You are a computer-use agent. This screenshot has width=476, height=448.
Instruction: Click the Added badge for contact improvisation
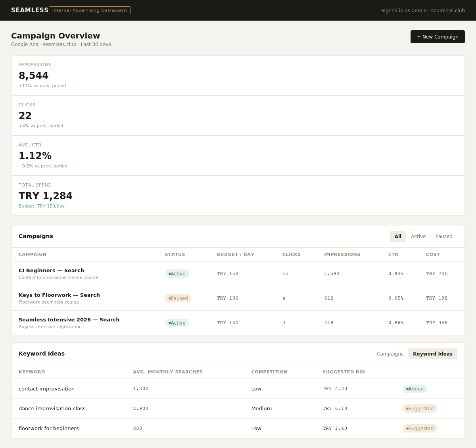pyautogui.click(x=415, y=389)
